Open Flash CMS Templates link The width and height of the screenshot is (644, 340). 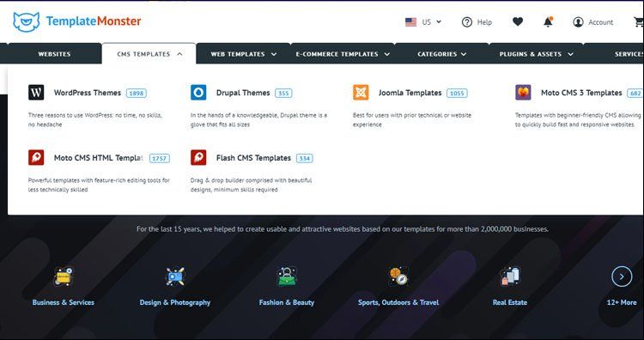click(253, 158)
